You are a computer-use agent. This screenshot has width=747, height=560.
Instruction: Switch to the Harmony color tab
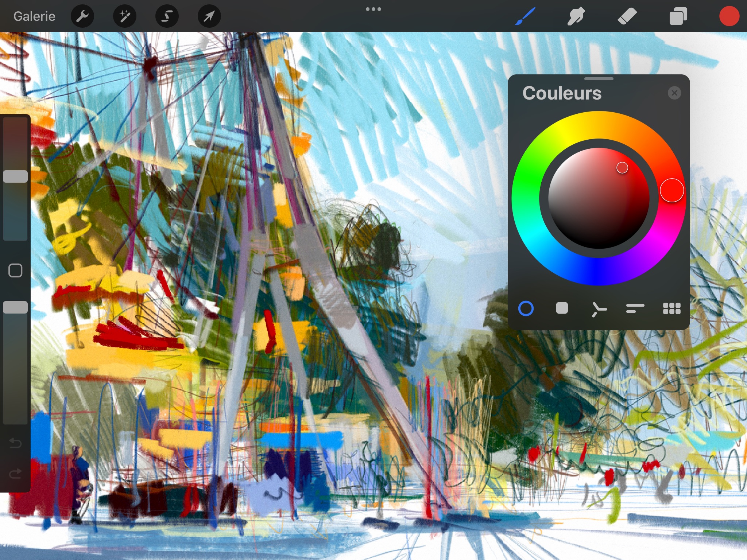point(599,309)
